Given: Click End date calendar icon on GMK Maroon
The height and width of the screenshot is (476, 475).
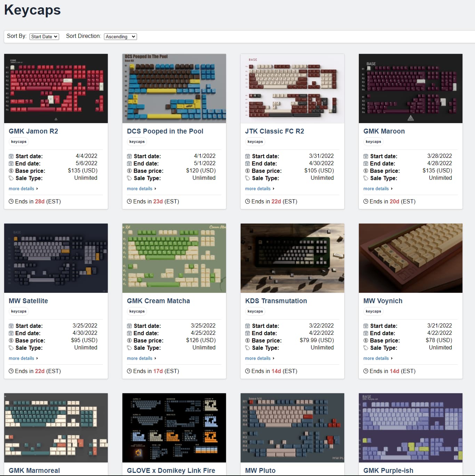Looking at the screenshot, I should [366, 163].
